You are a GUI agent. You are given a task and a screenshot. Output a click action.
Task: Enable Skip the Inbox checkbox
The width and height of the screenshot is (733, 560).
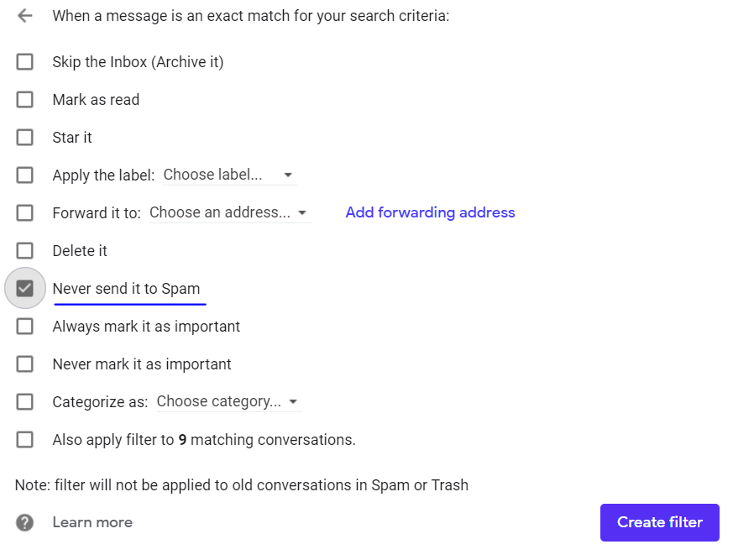tap(25, 62)
